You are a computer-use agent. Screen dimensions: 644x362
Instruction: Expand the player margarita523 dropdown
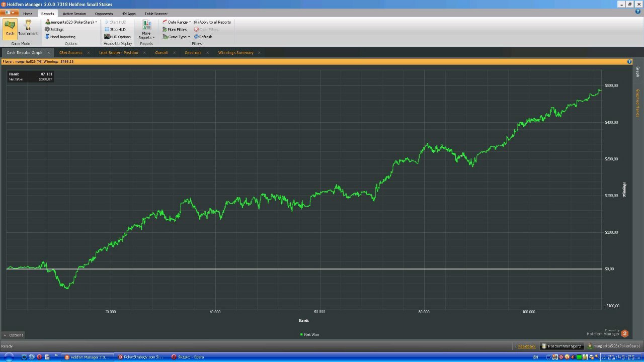pyautogui.click(x=96, y=22)
